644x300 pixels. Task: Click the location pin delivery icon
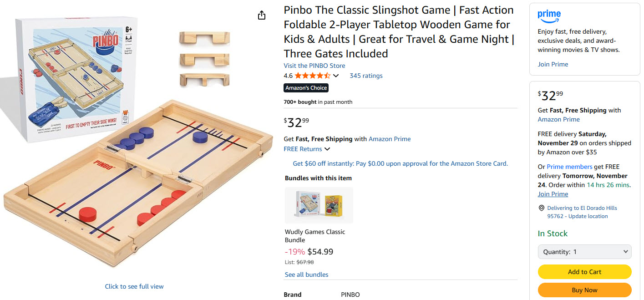click(x=541, y=208)
